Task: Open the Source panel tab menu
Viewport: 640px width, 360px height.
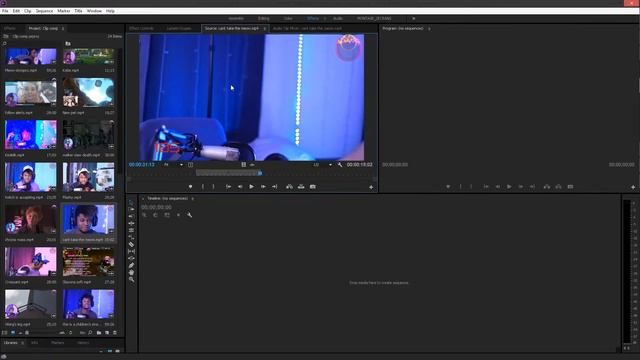Action: [x=264, y=29]
